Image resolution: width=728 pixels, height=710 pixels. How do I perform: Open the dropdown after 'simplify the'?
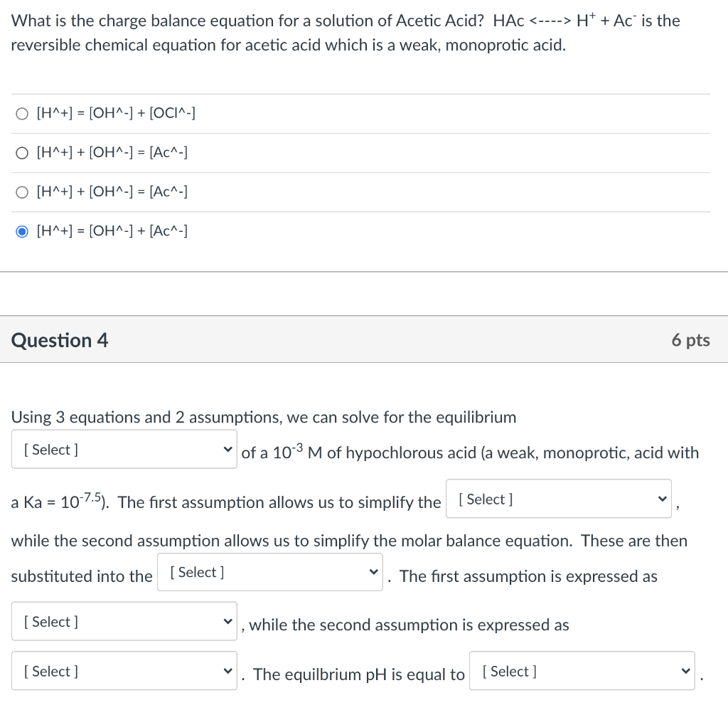click(558, 499)
